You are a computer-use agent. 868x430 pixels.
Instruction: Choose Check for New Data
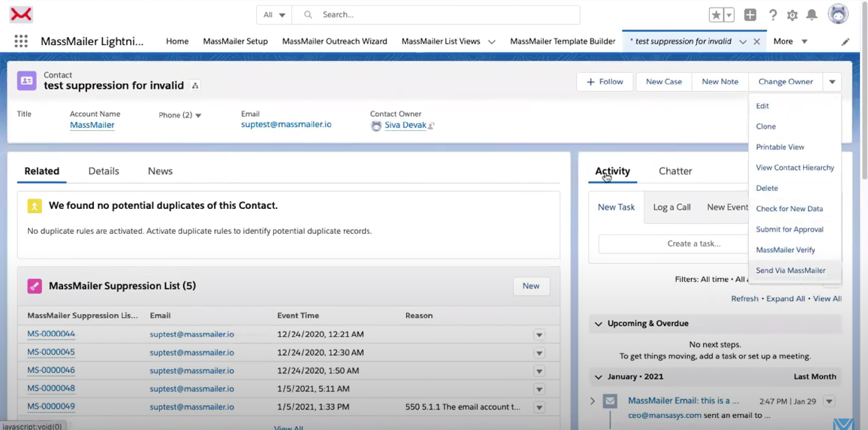[789, 209]
